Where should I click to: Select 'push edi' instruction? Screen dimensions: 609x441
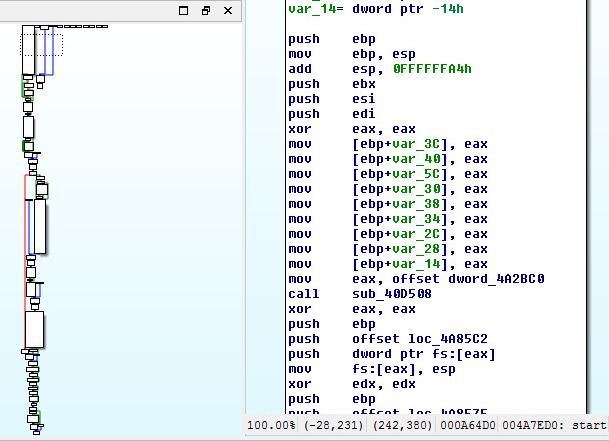coord(332,114)
